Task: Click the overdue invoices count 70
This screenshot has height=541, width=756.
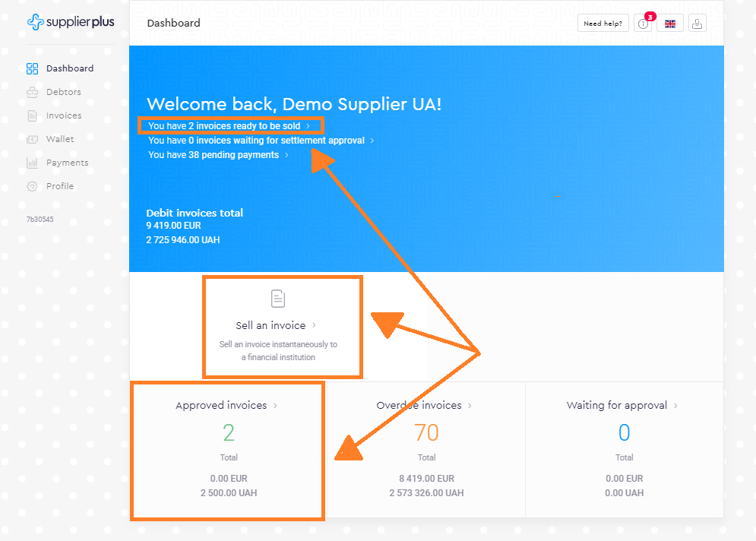Action: pyautogui.click(x=426, y=432)
